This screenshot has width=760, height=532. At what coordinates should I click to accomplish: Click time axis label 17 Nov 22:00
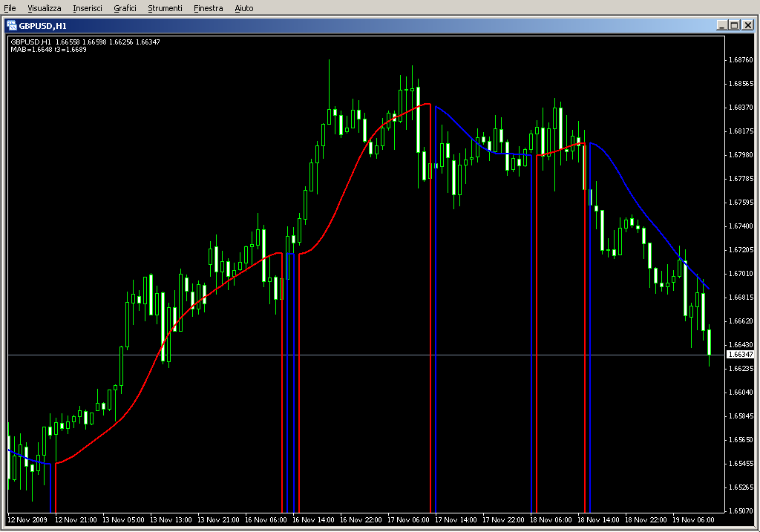click(504, 520)
